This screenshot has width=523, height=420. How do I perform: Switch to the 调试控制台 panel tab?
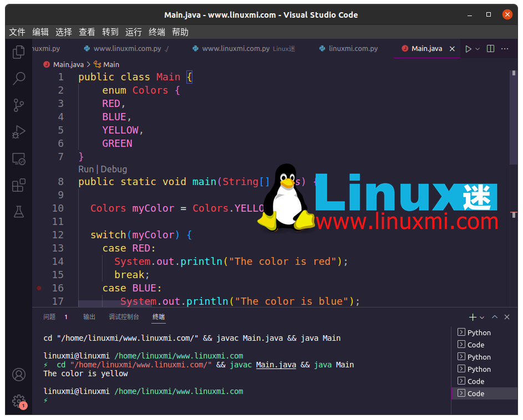(x=124, y=317)
